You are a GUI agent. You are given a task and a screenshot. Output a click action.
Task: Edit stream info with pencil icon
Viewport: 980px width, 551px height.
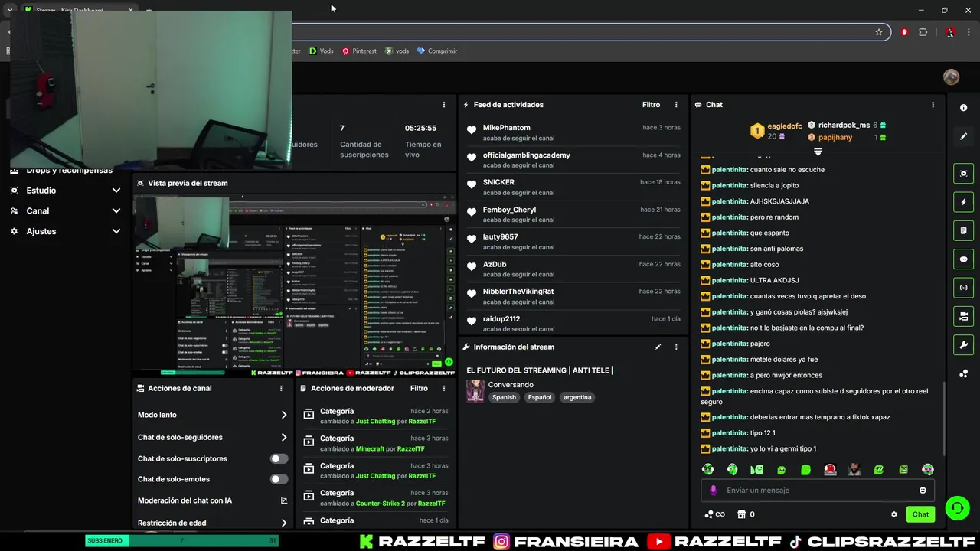point(657,347)
